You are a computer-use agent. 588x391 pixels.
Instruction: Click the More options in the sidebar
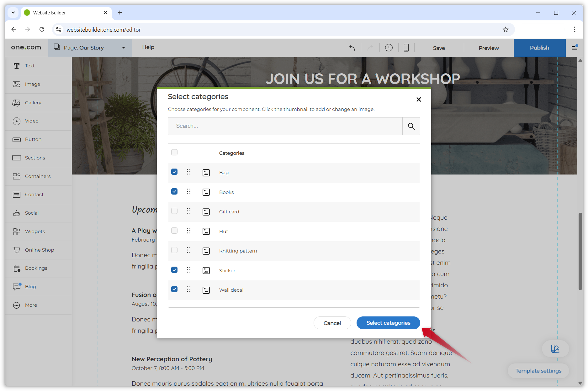click(31, 305)
